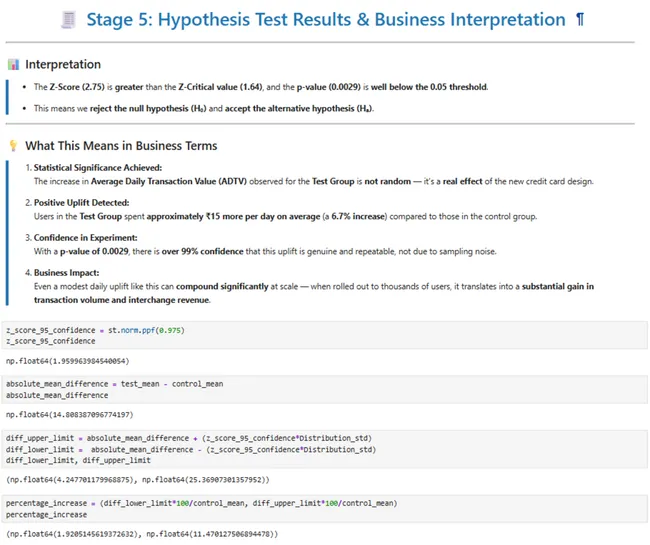
Task: Click the code cell defining percentage_increase
Action: pos(324,509)
